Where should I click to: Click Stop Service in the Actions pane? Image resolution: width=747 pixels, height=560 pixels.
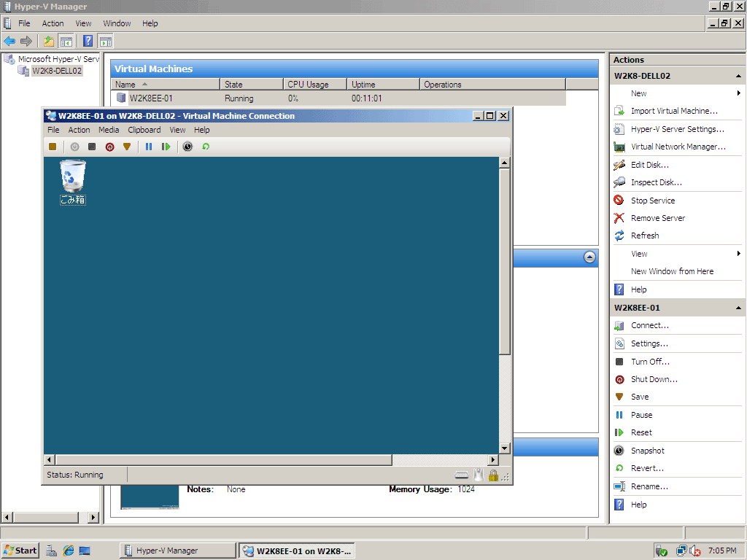[652, 201]
